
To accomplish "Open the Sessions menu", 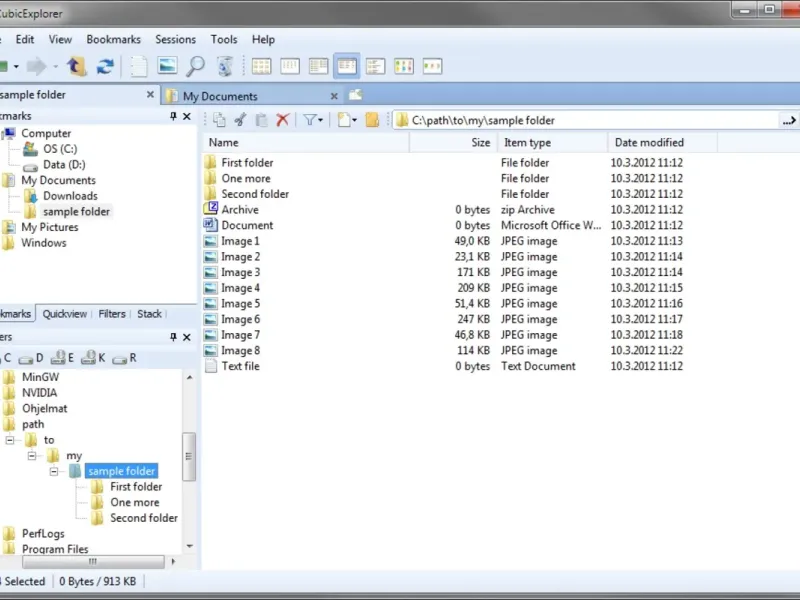I will 175,40.
